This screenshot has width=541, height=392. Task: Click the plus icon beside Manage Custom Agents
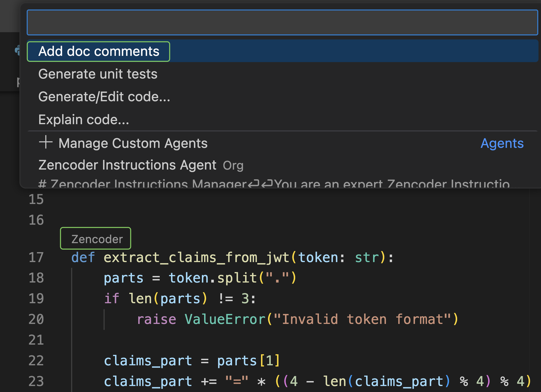[46, 142]
